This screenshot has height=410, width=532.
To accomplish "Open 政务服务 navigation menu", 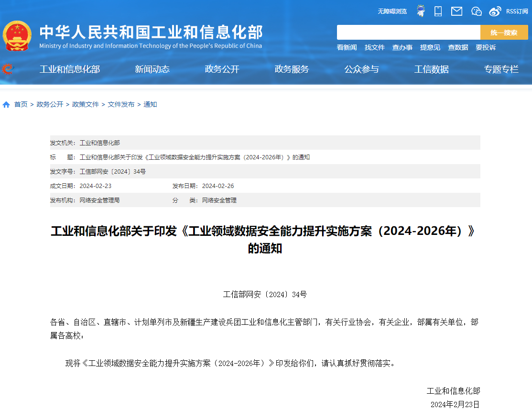I will point(292,69).
